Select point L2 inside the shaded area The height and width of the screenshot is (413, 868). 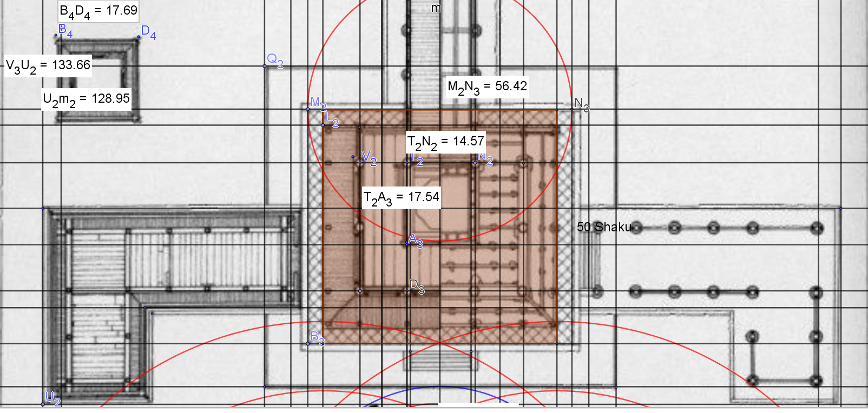tap(323, 125)
